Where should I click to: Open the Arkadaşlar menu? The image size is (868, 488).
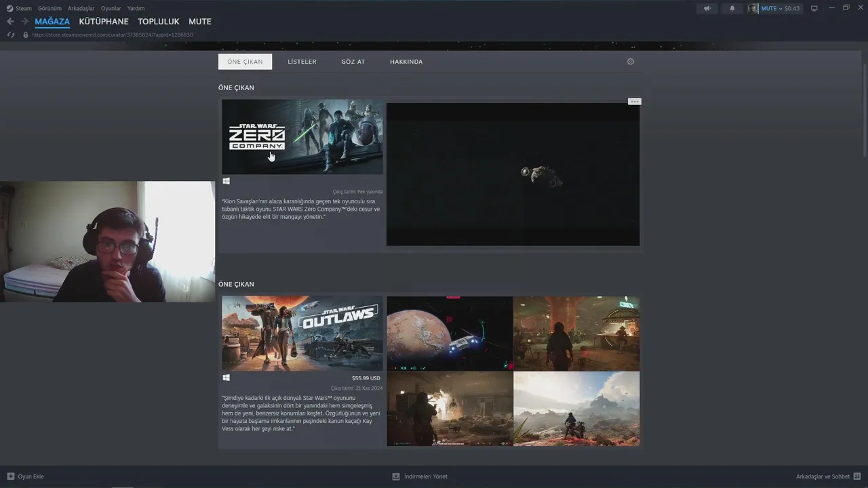[81, 8]
